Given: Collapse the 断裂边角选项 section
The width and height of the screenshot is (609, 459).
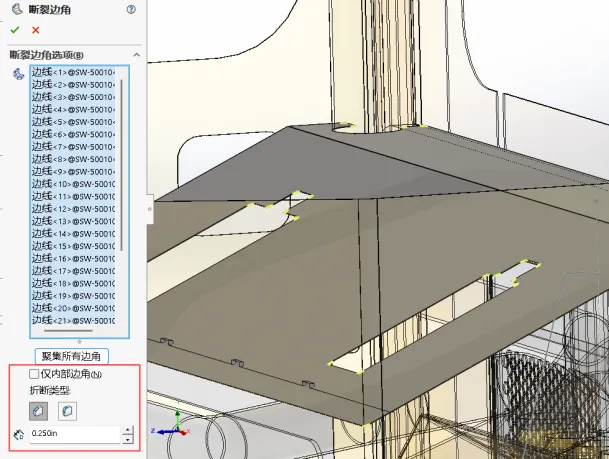Looking at the screenshot, I should (x=137, y=54).
